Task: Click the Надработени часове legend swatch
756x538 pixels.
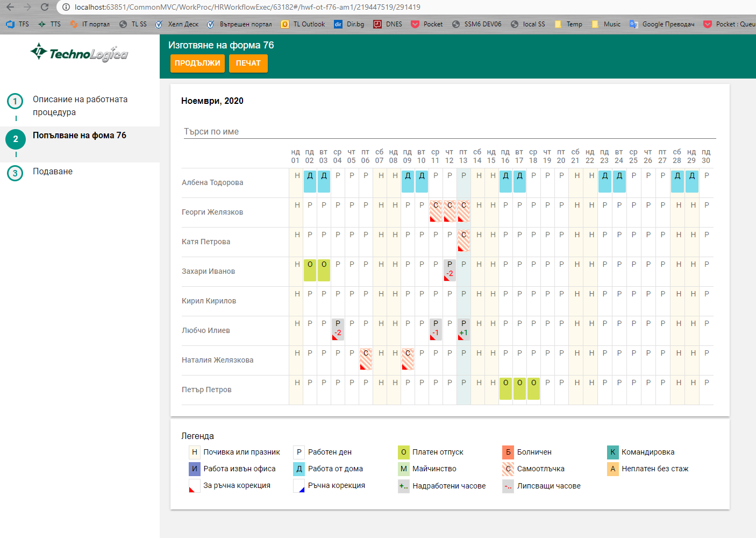Action: (404, 486)
